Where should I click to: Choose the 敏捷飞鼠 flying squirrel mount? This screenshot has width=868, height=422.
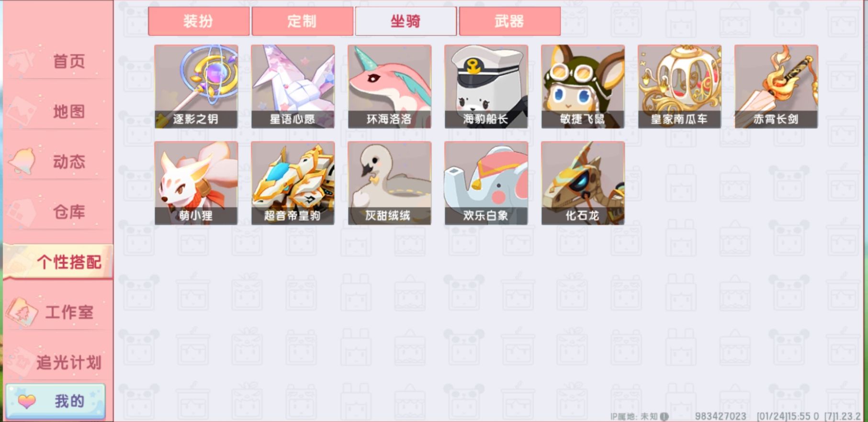583,87
